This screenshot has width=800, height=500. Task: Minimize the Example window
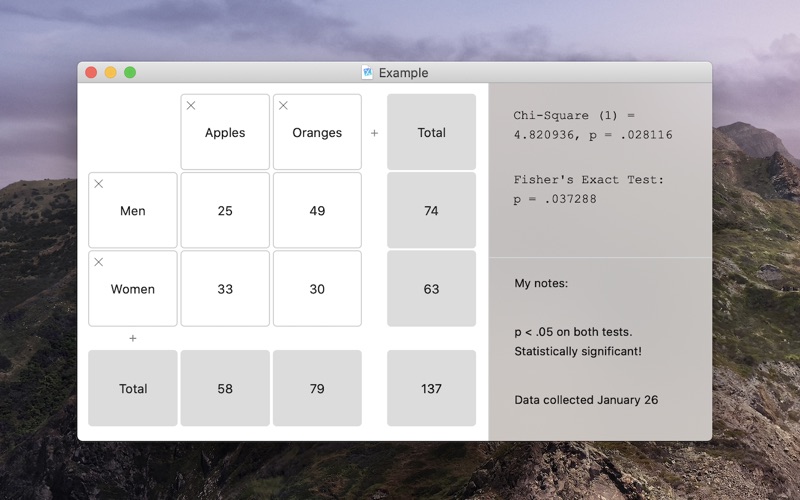tap(111, 72)
